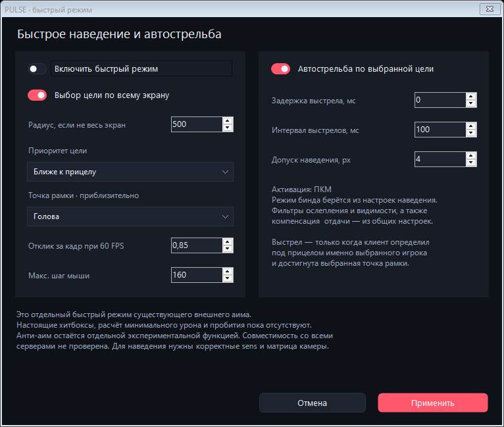Increase «Допуск наведения» with up arrow

[x=471, y=156]
